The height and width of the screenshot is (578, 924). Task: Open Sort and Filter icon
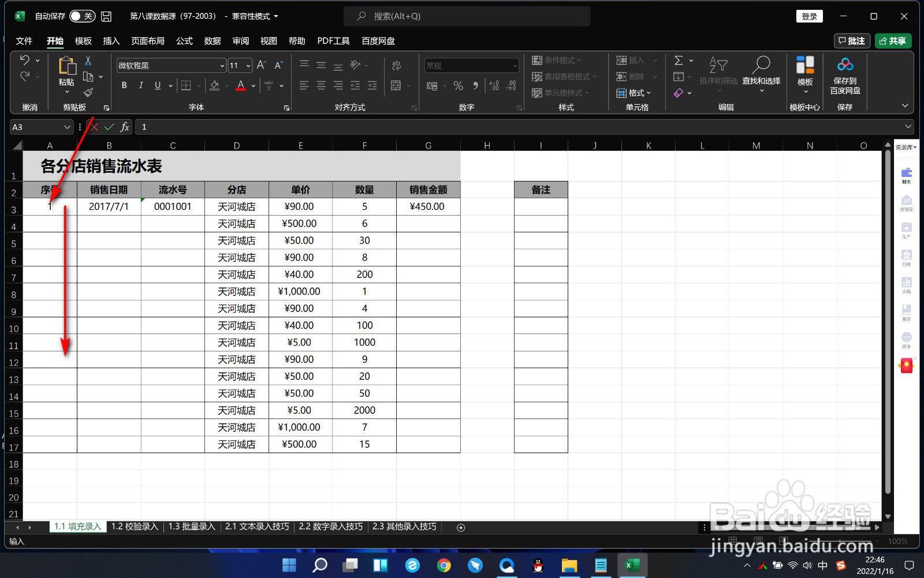[x=718, y=65]
